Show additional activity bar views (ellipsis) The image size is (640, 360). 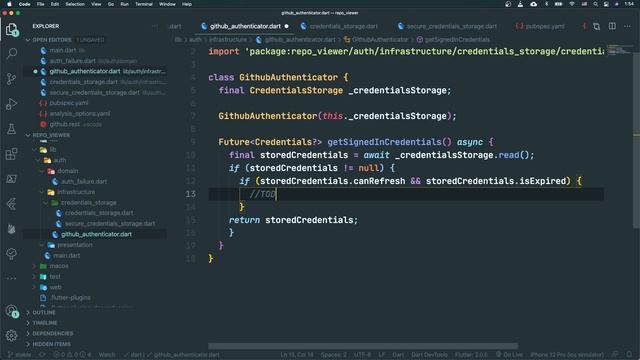(x=11, y=278)
